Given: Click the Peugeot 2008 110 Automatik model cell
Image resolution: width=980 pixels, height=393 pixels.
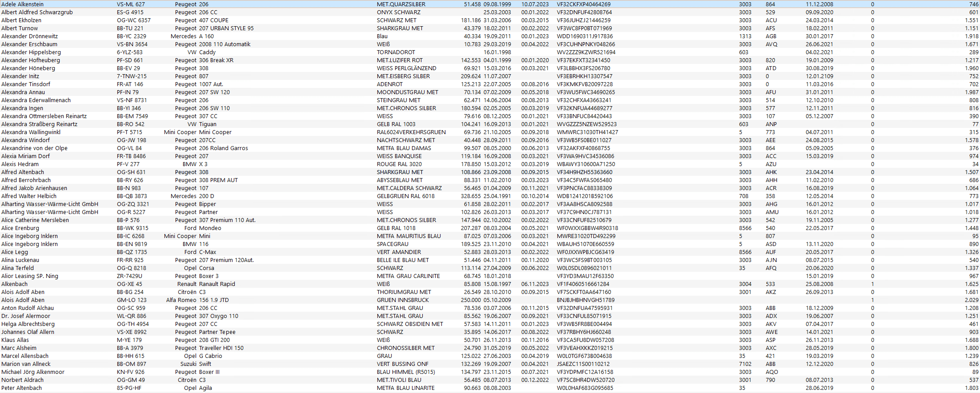Looking at the screenshot, I should [224, 44].
